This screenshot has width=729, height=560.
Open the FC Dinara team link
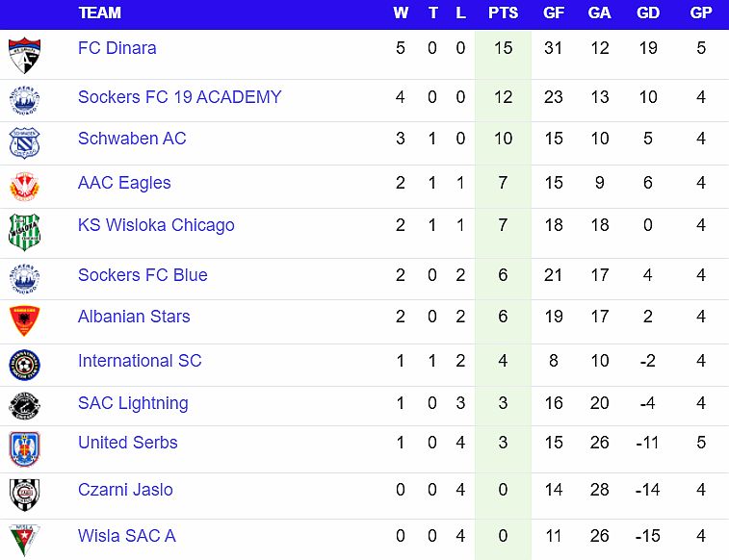tap(117, 48)
